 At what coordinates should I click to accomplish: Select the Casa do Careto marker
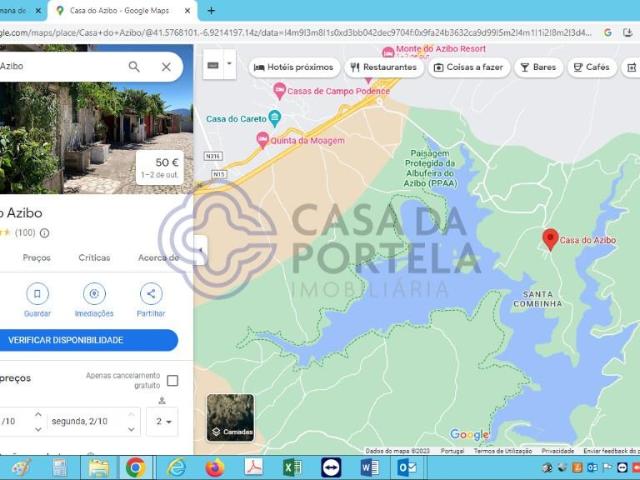275,118
